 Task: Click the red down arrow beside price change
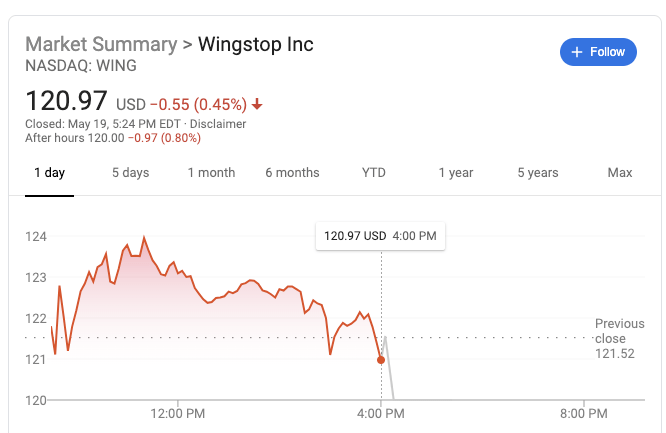coord(258,103)
